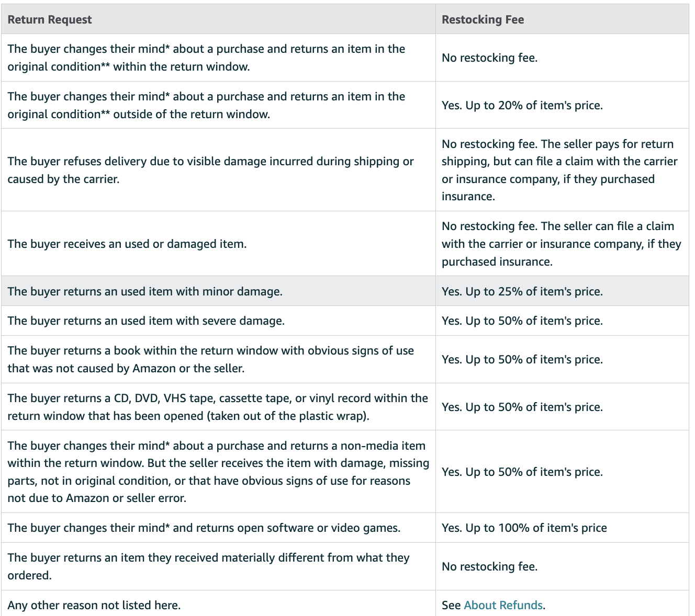The image size is (695, 616).
Task: Select the buyer refuses delivery row text
Action: pos(210,170)
